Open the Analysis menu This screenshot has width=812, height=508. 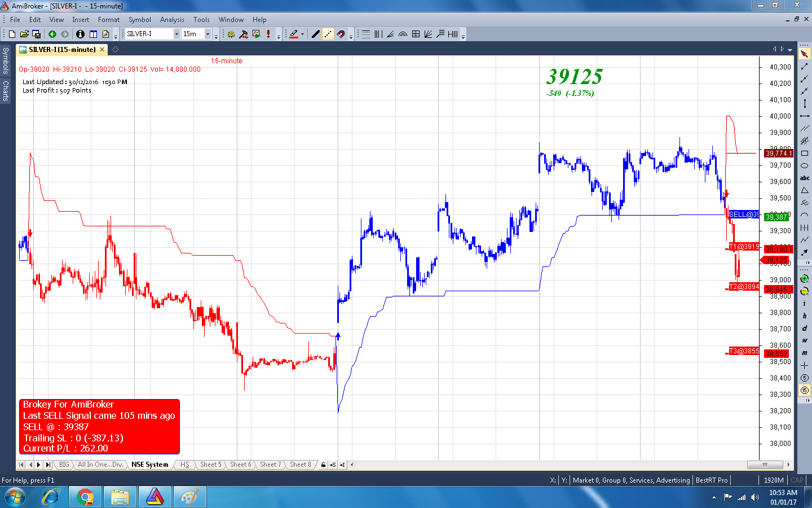[x=172, y=19]
